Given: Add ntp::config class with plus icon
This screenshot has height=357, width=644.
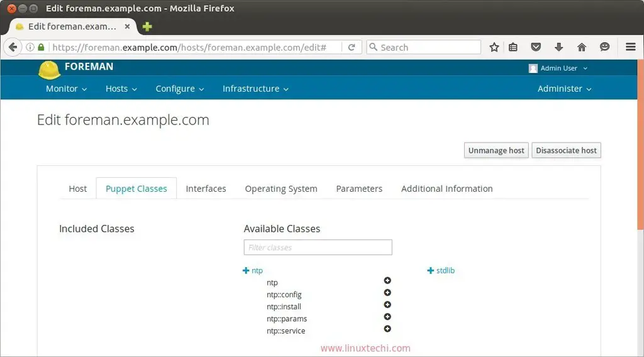Looking at the screenshot, I should coord(387,292).
